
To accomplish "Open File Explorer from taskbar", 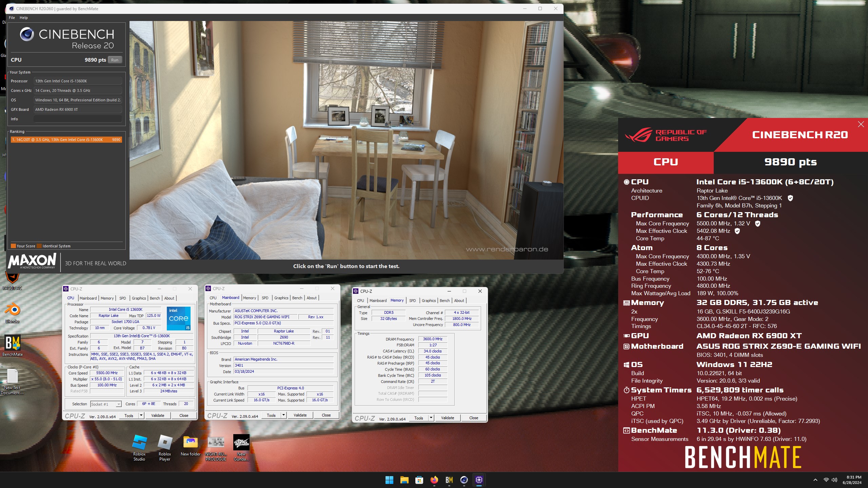I will [404, 480].
